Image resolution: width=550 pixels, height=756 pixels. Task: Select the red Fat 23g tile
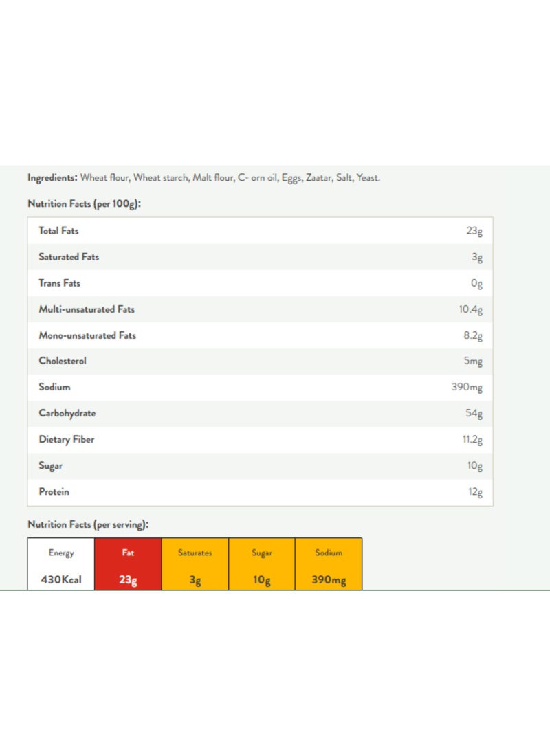point(128,564)
